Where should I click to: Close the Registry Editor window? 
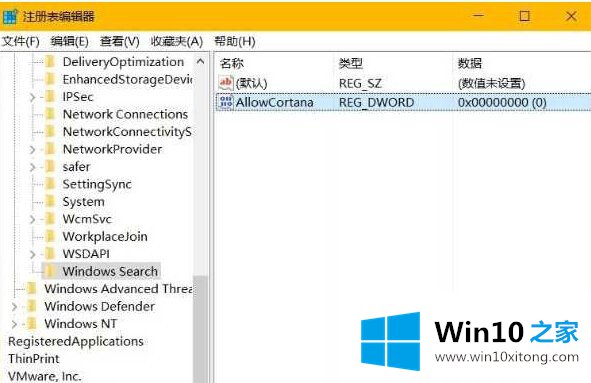[571, 16]
